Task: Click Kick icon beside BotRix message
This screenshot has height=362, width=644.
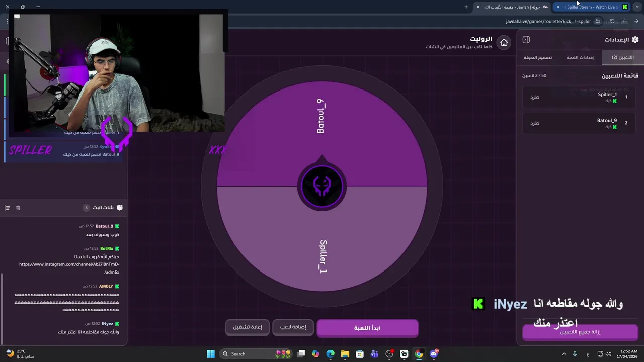Action: tap(117, 249)
